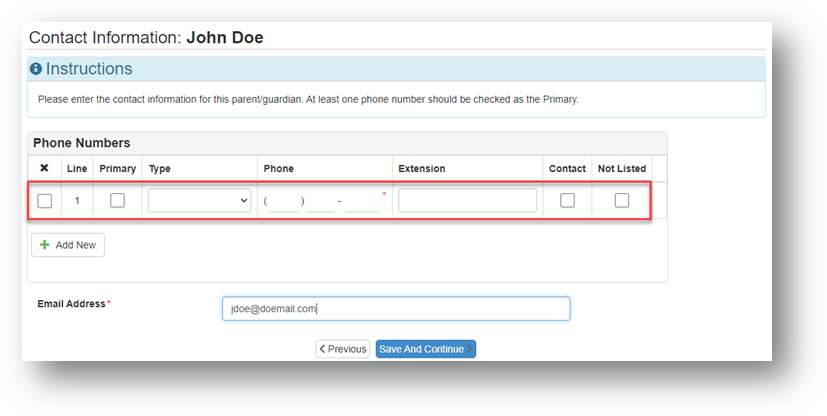Click the Add New phone button
Image resolution: width=827 pixels, height=416 pixels.
click(x=68, y=245)
